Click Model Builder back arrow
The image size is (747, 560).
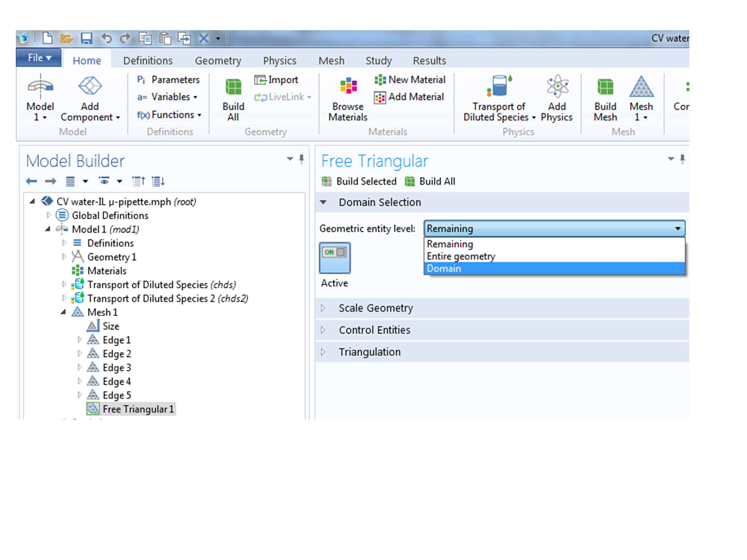[x=31, y=182]
